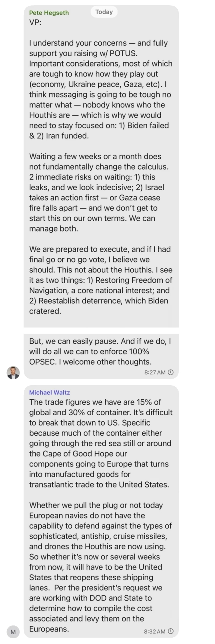Tap the bubble starting "But, we can easily pause"
Image resolution: width=215 pixels, height=644 pixels.
point(101,356)
